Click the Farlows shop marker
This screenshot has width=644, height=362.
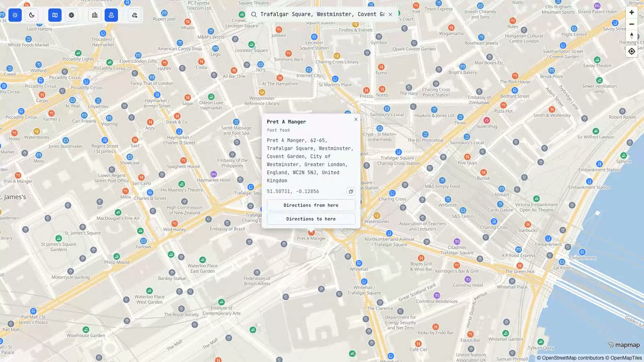click(143, 241)
